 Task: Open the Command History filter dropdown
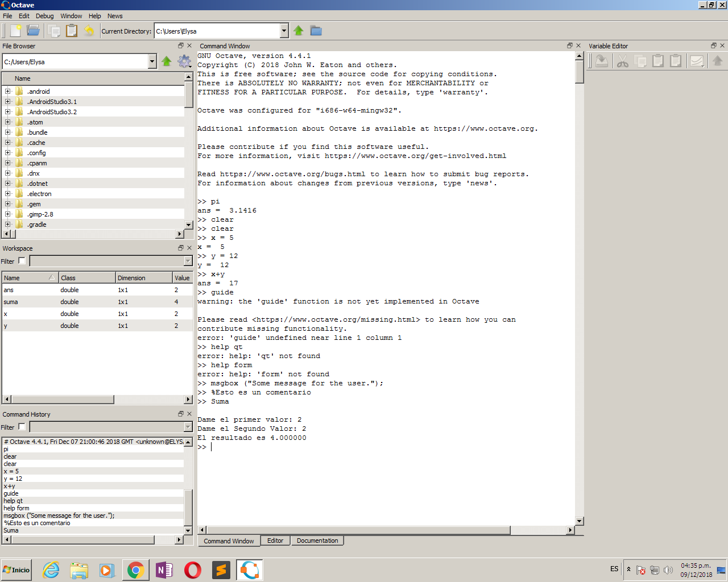coord(188,427)
